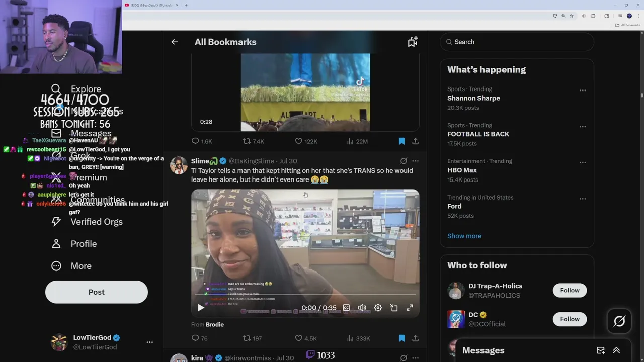Click Brodie video source link
644x362 pixels.
[x=215, y=325]
